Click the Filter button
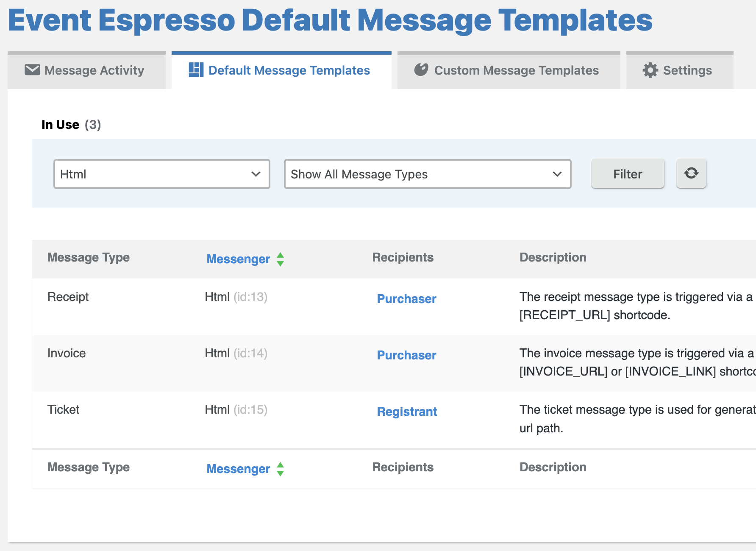The image size is (756, 551). pos(628,173)
